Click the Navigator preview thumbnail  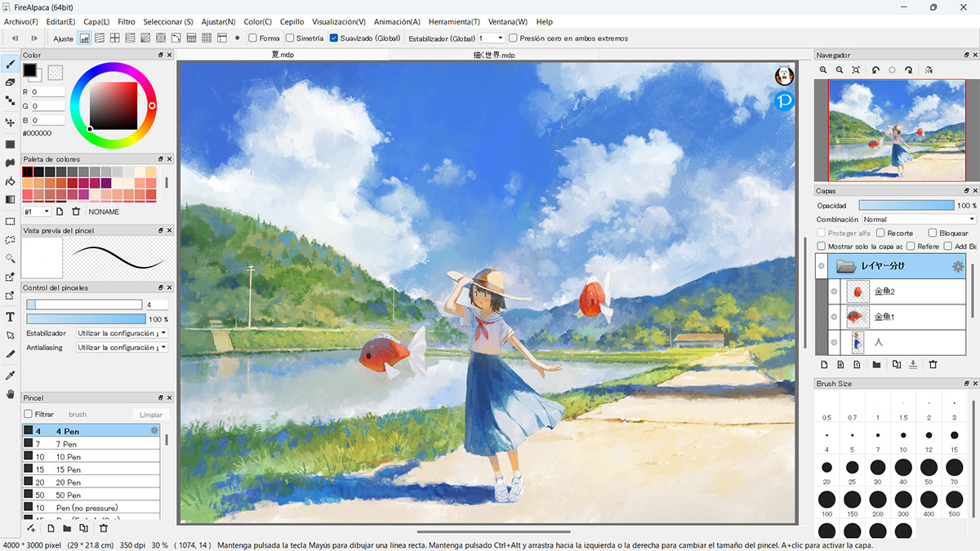897,131
